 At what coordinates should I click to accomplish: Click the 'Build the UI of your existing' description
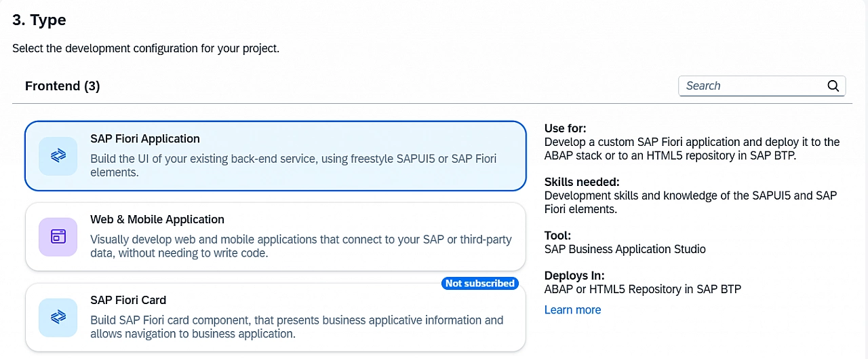(x=293, y=166)
